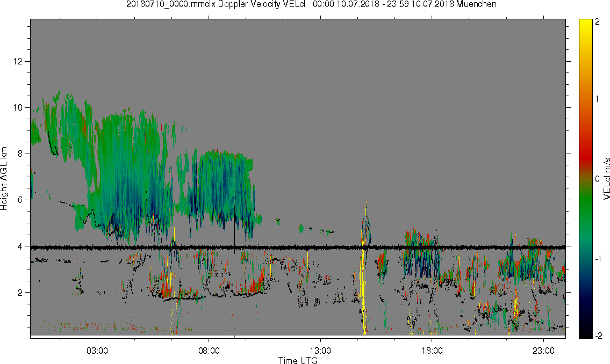Click the colorbar '1' tick label

point(597,99)
